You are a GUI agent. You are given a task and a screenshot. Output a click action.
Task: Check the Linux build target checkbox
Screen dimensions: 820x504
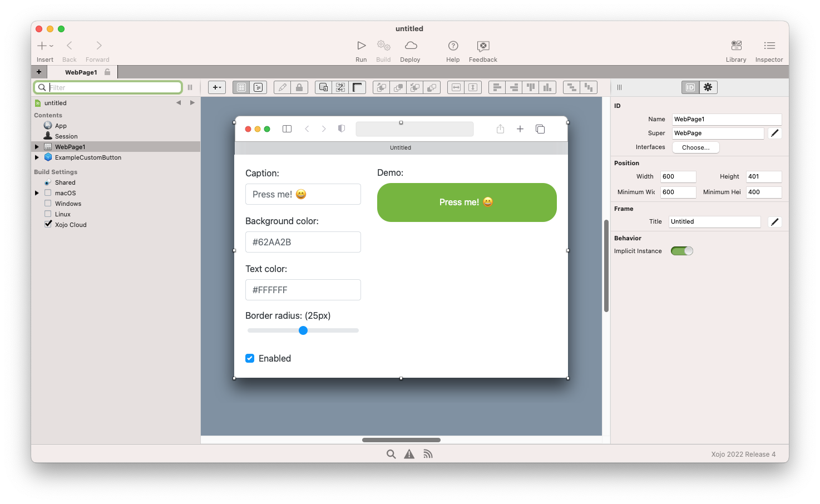48,214
